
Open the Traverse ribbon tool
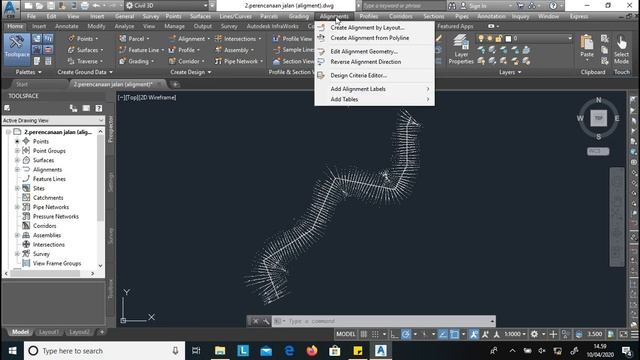85,61
